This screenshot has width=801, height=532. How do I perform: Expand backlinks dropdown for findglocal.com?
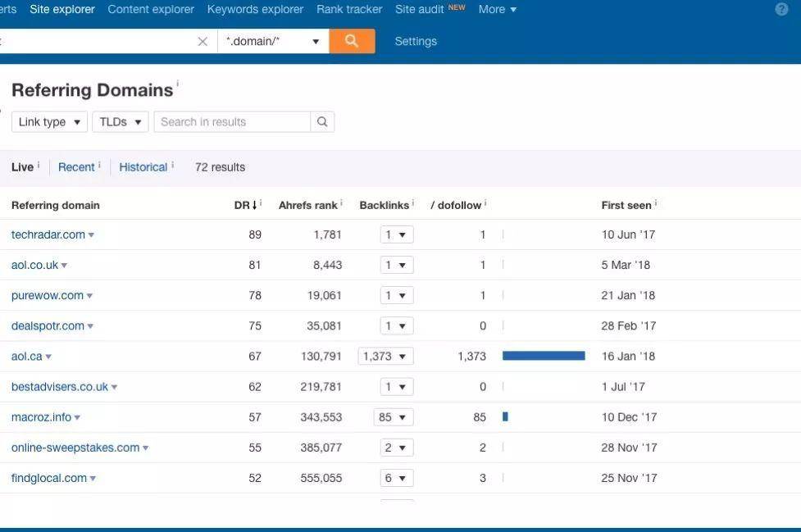coord(397,478)
